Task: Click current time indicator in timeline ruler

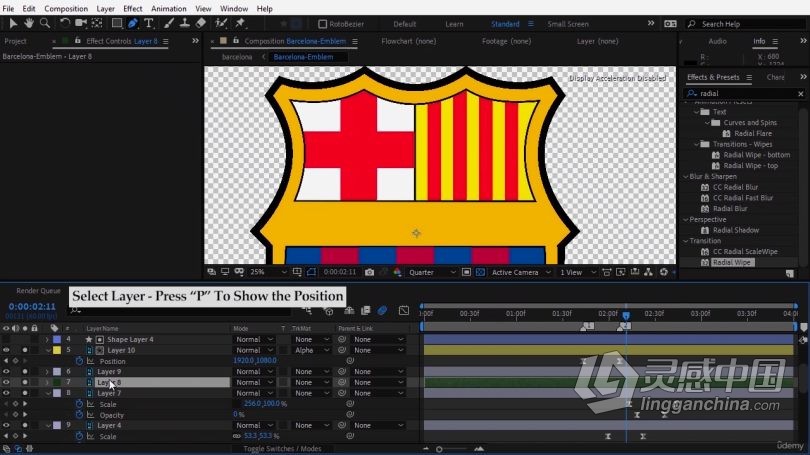Action: pos(626,315)
